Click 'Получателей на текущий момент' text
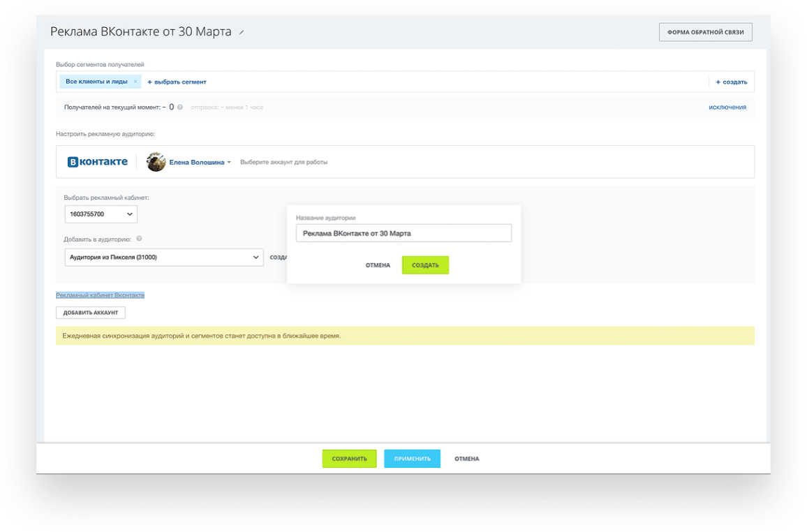 (112, 107)
